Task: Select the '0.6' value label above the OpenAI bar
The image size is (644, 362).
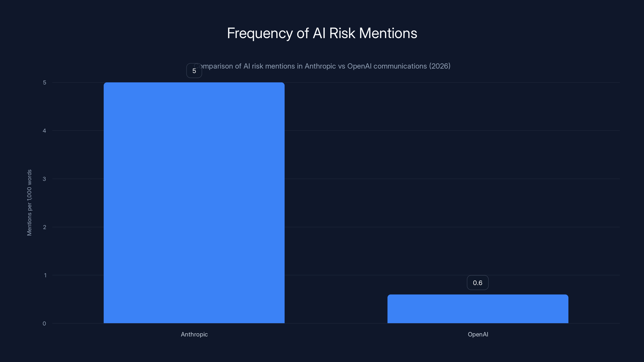Action: 478,283
